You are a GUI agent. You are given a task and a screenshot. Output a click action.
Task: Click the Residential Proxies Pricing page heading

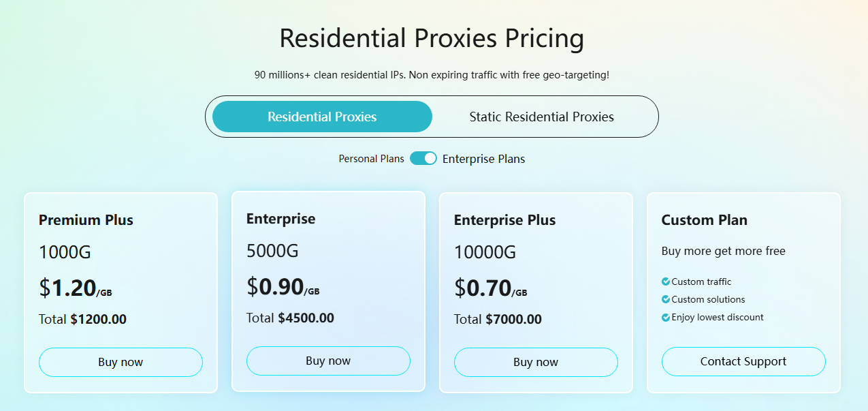(x=432, y=38)
